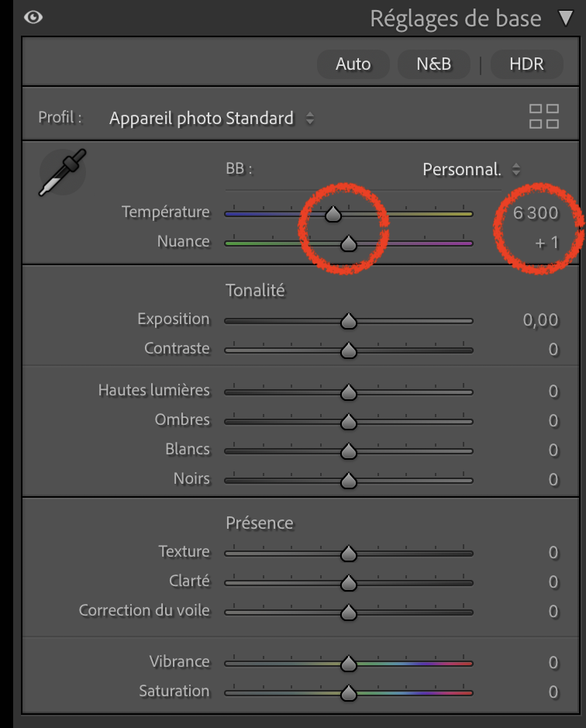Click the Nuance slider handle

(349, 243)
